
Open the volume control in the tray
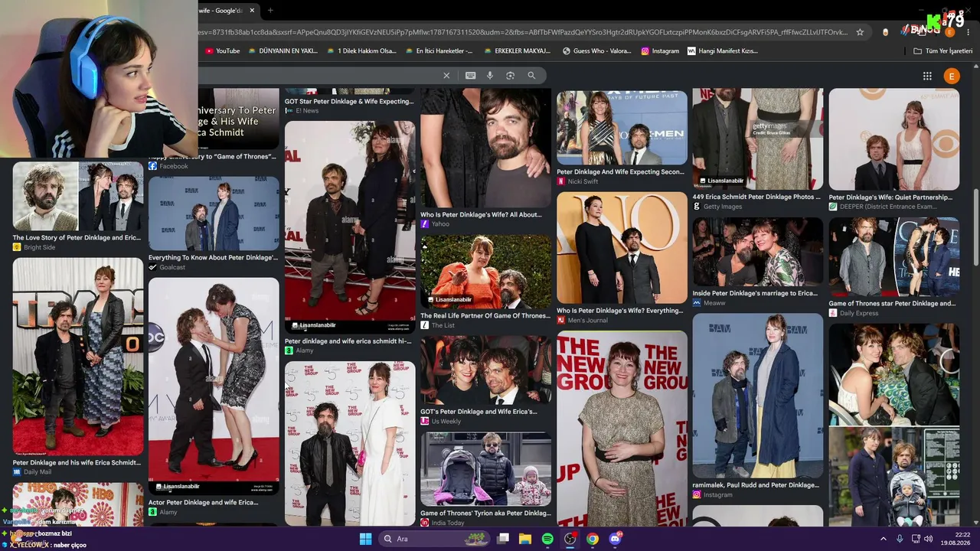929,539
